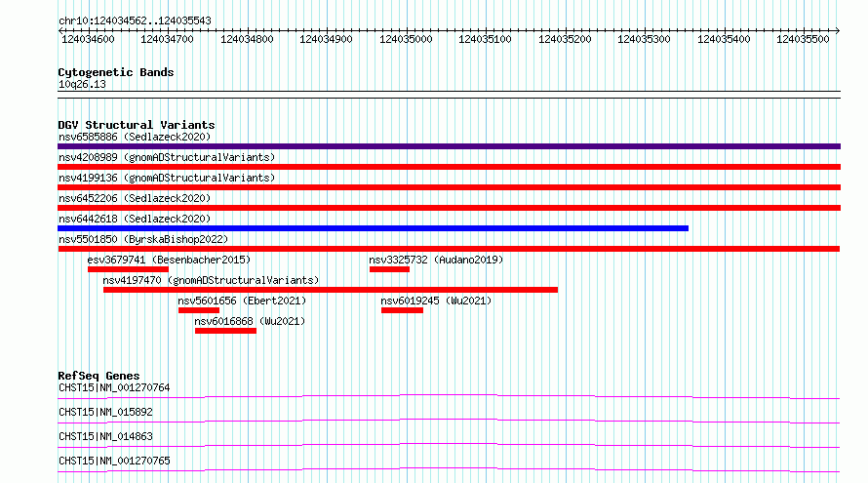868x483 pixels.
Task: Click ruler position 124034800
Action: coord(247,39)
